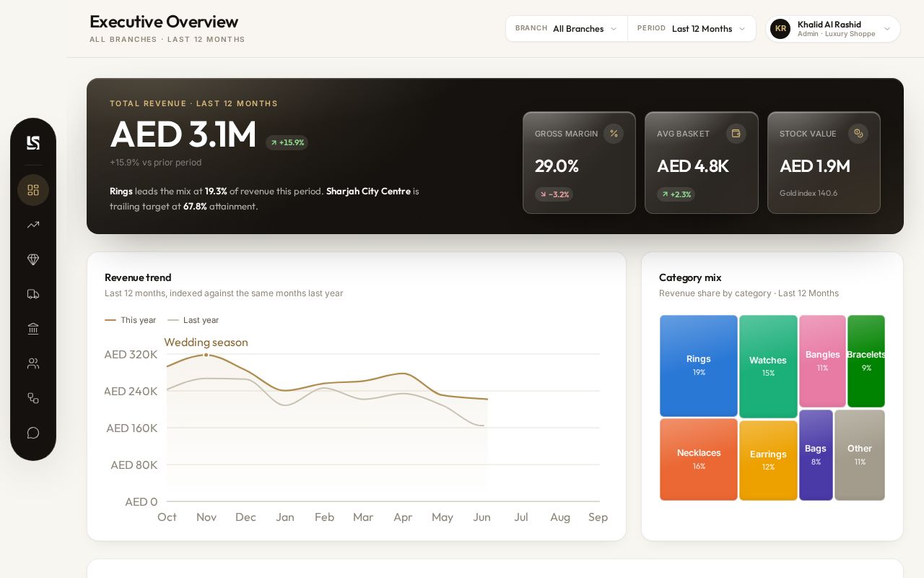Select the blue Rings treemap tile
Image resolution: width=924 pixels, height=578 pixels.
click(699, 366)
